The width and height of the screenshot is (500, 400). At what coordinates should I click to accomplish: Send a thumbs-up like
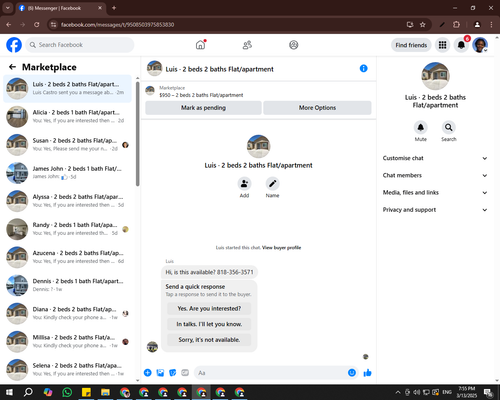pos(367,373)
